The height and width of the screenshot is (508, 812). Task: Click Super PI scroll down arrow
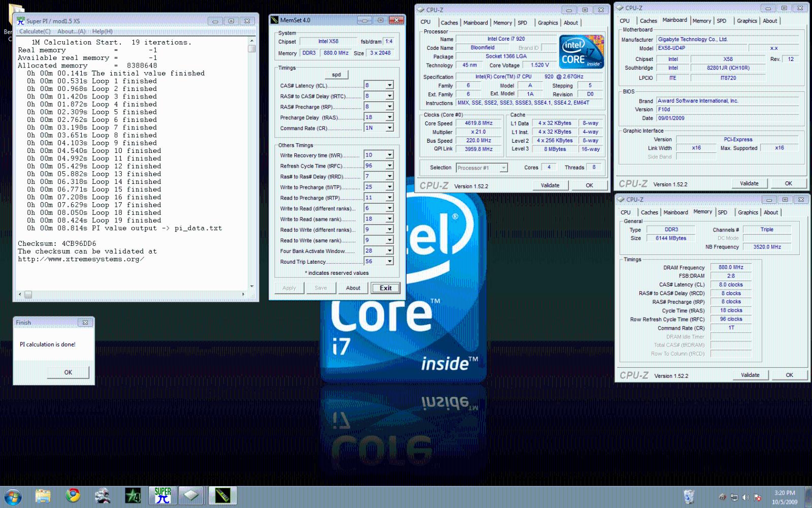tap(252, 286)
